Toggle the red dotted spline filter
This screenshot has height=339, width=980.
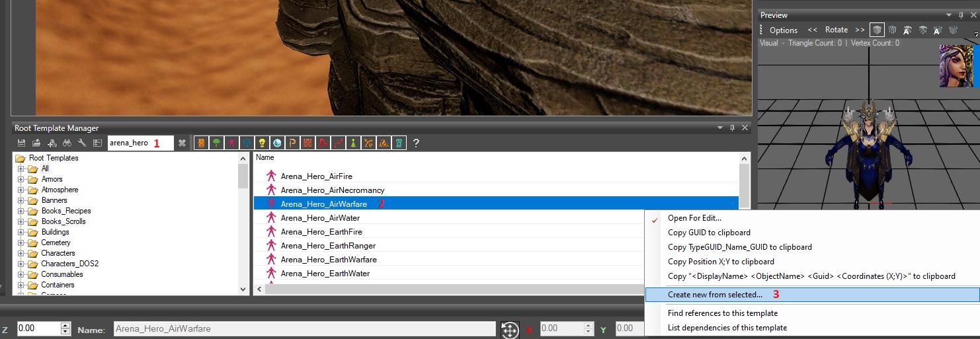338,143
